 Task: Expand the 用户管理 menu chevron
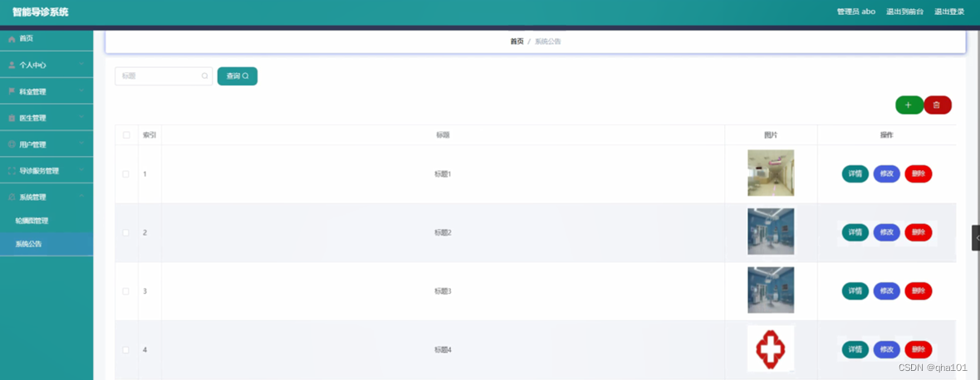pyautogui.click(x=82, y=144)
